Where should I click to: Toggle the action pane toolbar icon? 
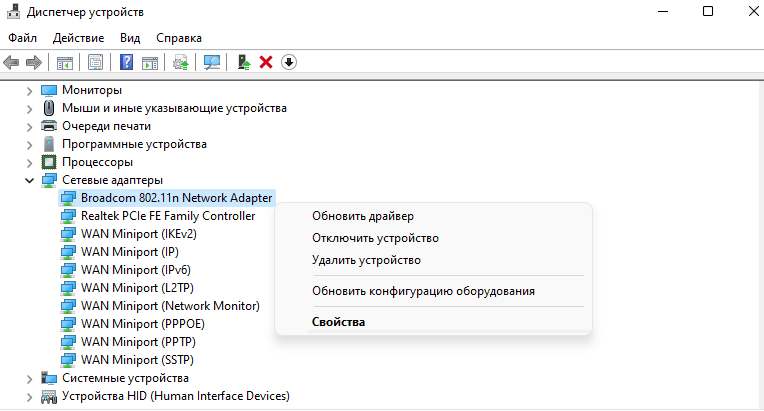pyautogui.click(x=150, y=63)
